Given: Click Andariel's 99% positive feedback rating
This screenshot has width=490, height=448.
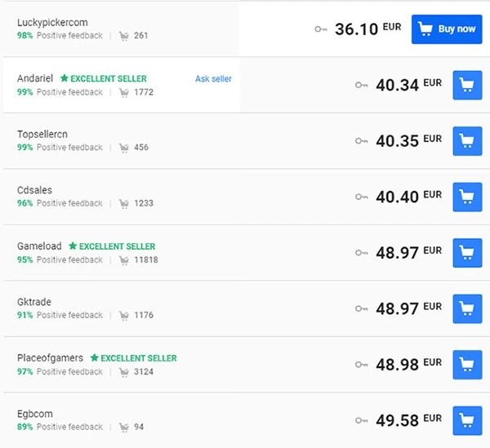Looking at the screenshot, I should coord(24,92).
